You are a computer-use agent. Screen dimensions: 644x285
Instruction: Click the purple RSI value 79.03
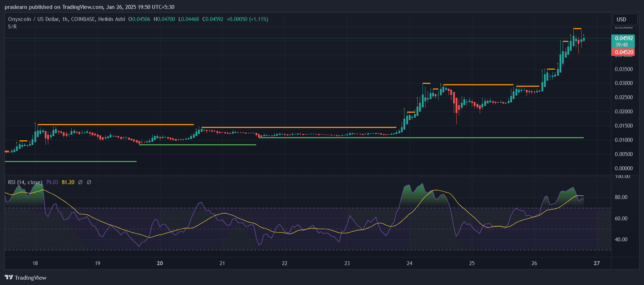point(52,182)
